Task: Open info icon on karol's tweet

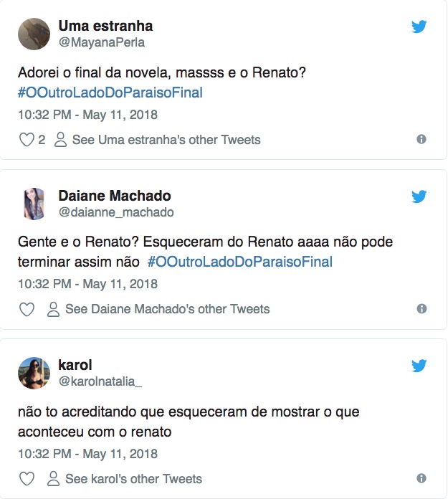Action: click(421, 478)
